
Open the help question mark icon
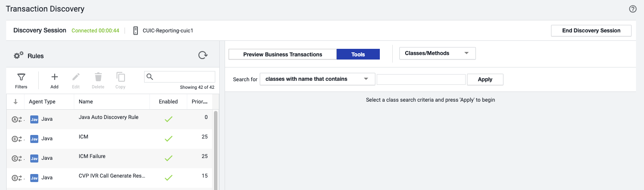[633, 9]
